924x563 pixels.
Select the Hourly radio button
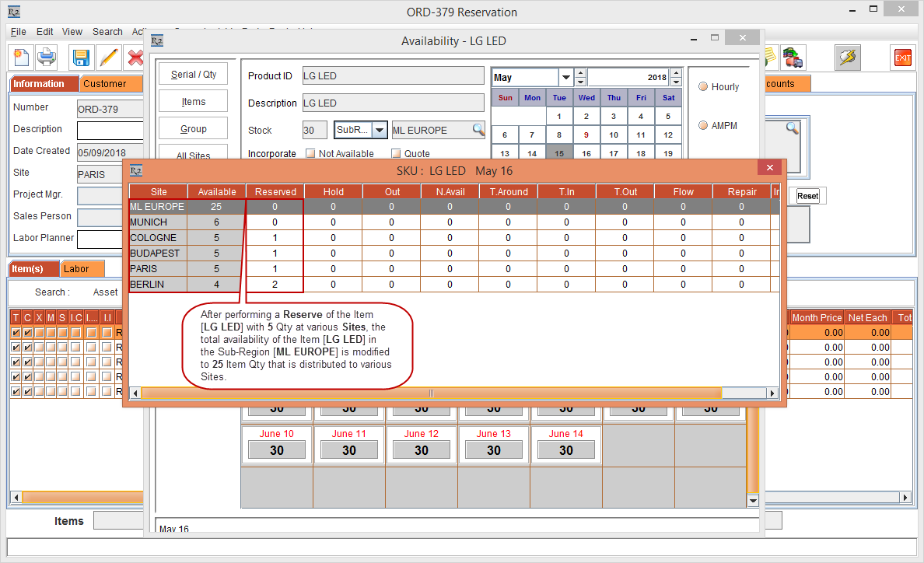[x=703, y=87]
